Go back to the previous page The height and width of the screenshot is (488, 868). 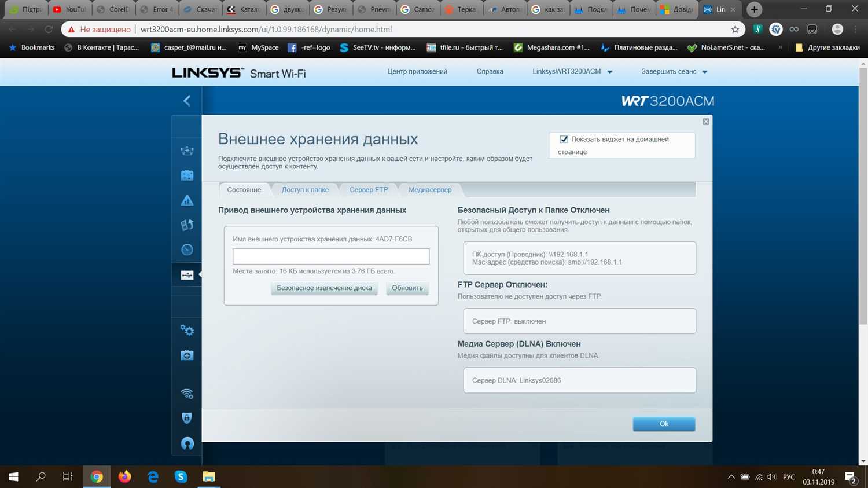click(13, 29)
